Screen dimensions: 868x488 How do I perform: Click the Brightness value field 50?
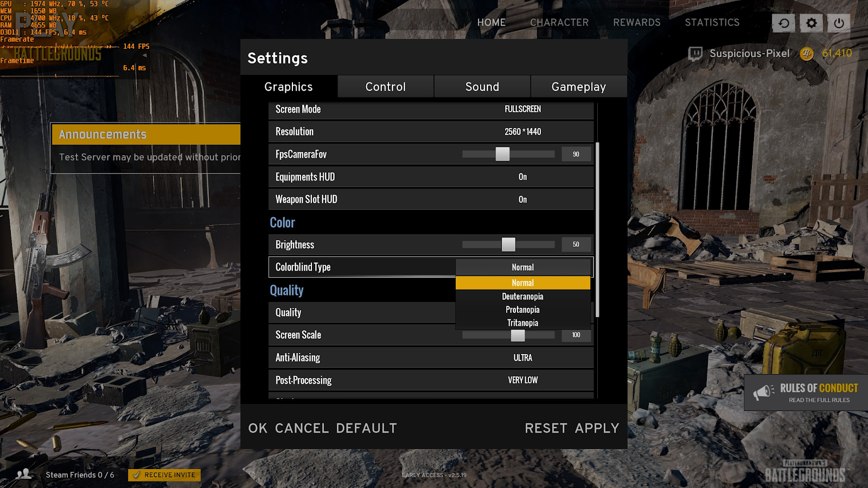(576, 245)
